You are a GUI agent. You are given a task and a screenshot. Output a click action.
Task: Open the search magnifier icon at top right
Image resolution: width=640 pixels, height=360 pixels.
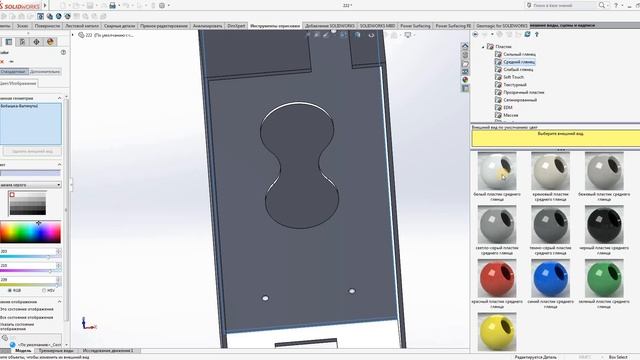click(x=602, y=5)
